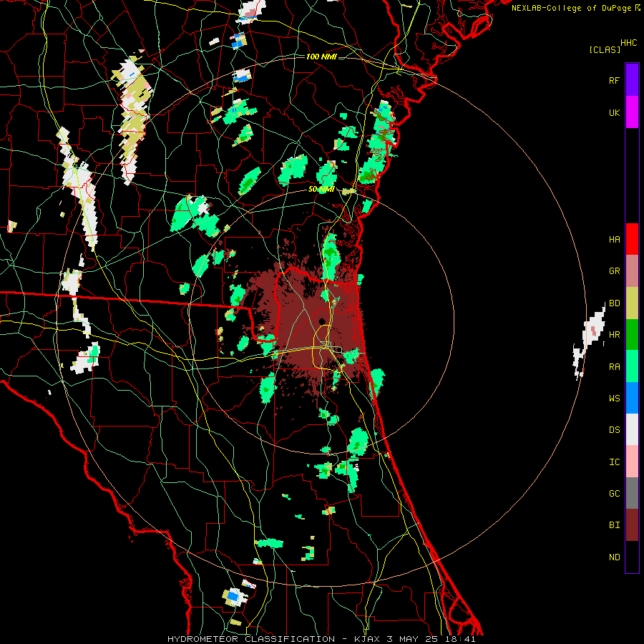Click the [CLAS] unit label
644x644 pixels.
coord(604,49)
